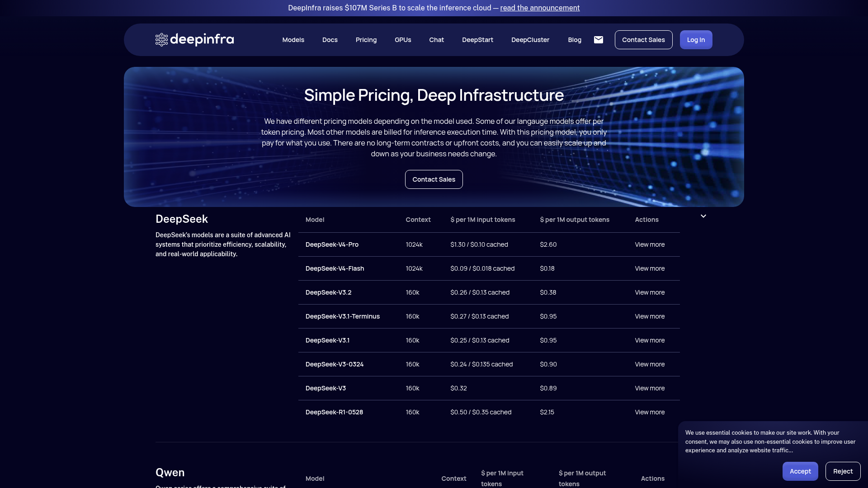This screenshot has width=868, height=488.
Task: Click View more for DeepSeek-V3-0324
Action: coord(650,364)
